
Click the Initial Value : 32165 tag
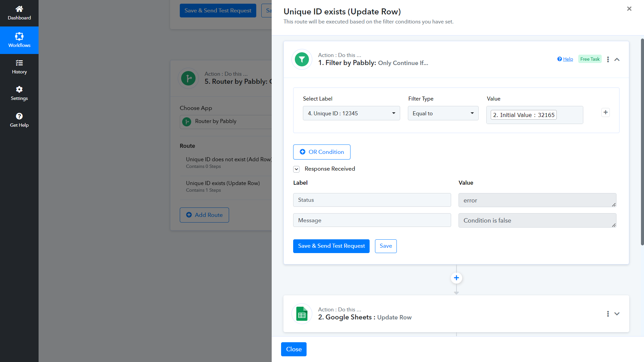point(524,115)
